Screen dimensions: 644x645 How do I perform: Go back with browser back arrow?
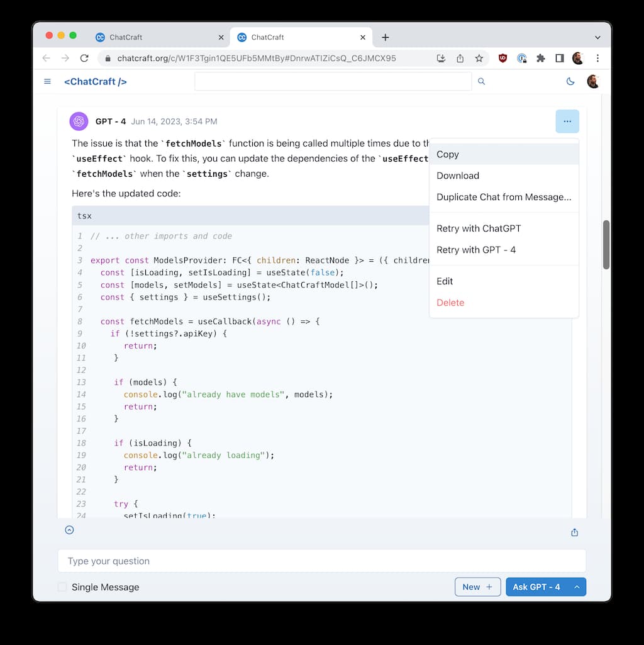click(46, 59)
